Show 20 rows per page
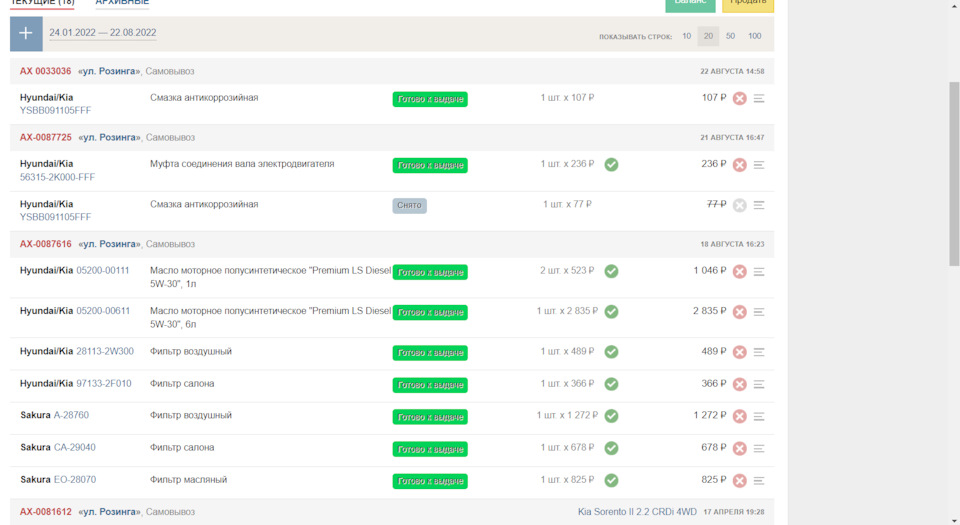The width and height of the screenshot is (960, 525). (x=708, y=36)
